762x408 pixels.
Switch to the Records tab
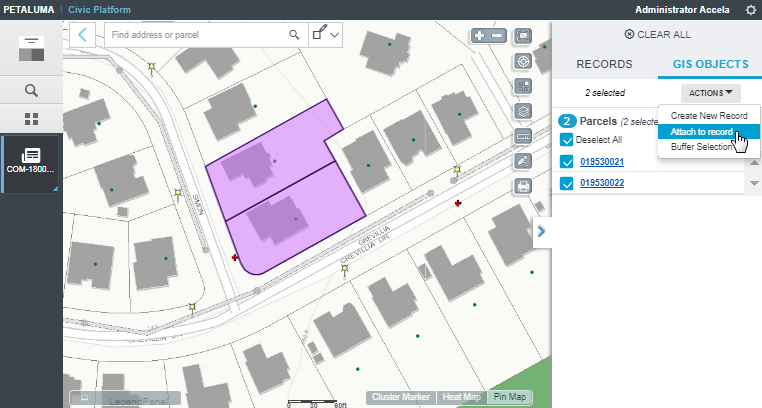[x=604, y=64]
